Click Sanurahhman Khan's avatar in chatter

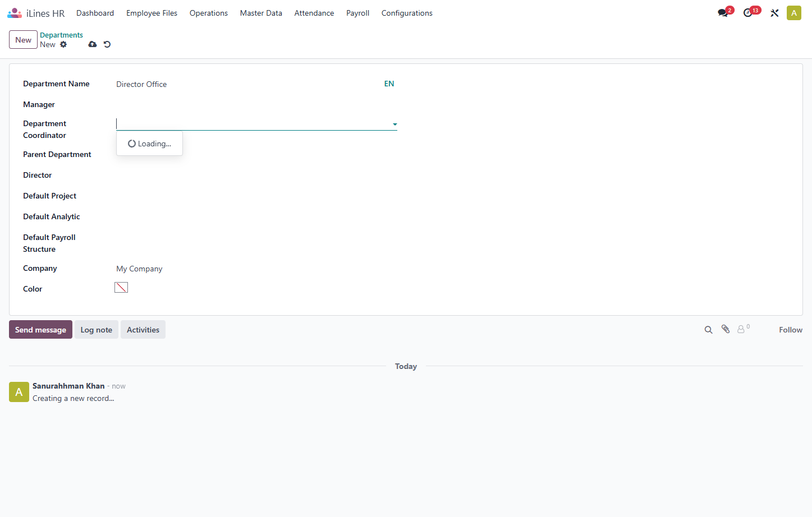[19, 392]
